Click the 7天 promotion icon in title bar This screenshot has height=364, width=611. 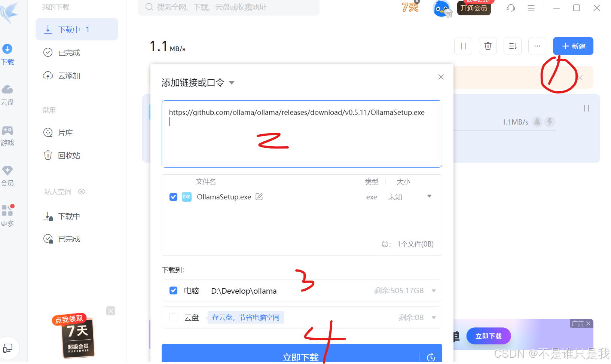[410, 7]
